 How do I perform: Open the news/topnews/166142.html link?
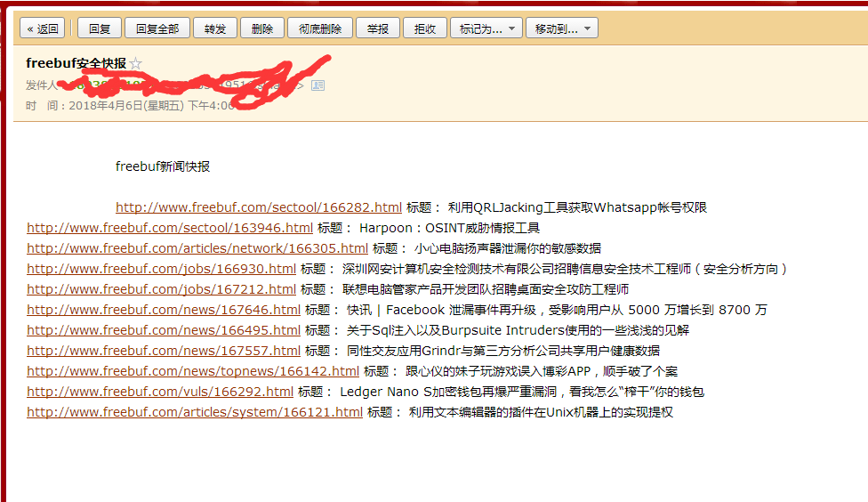tap(193, 371)
